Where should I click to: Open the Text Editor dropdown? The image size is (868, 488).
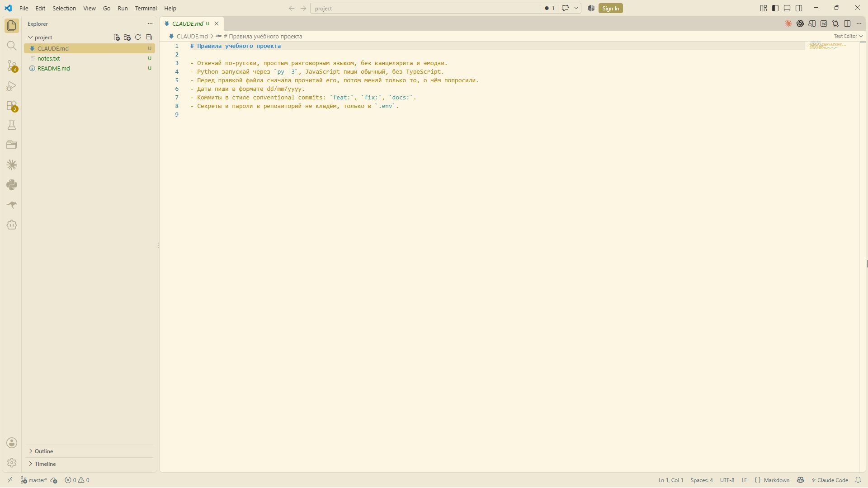848,36
